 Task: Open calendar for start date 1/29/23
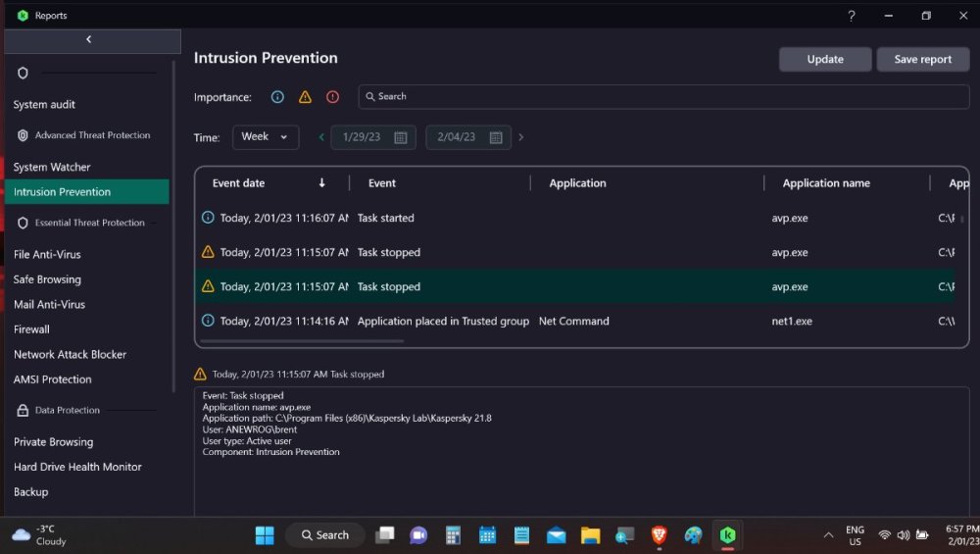[x=401, y=137]
